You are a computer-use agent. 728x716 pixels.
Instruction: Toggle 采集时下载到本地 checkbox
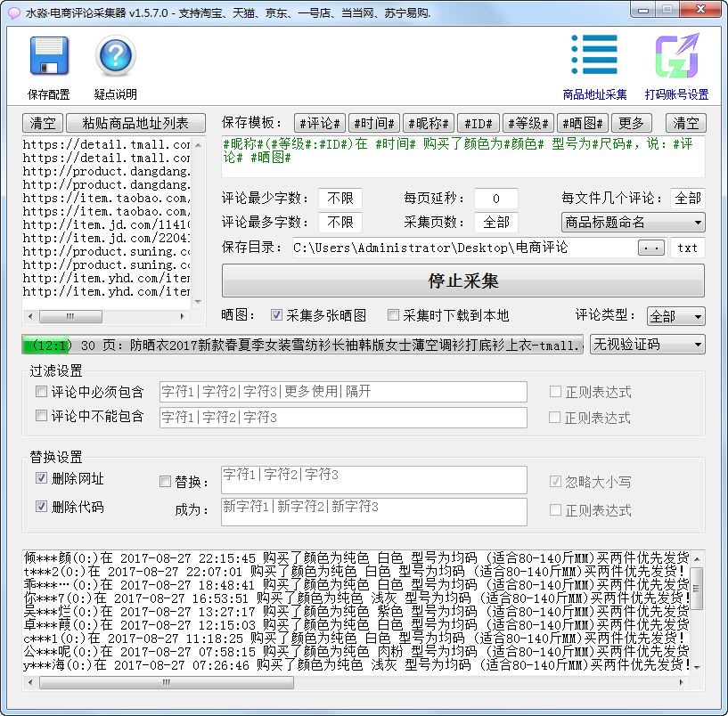tap(393, 315)
